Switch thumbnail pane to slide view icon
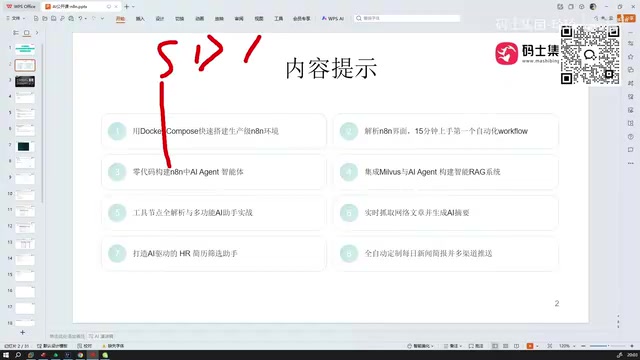The height and width of the screenshot is (360, 640). (x=27, y=33)
